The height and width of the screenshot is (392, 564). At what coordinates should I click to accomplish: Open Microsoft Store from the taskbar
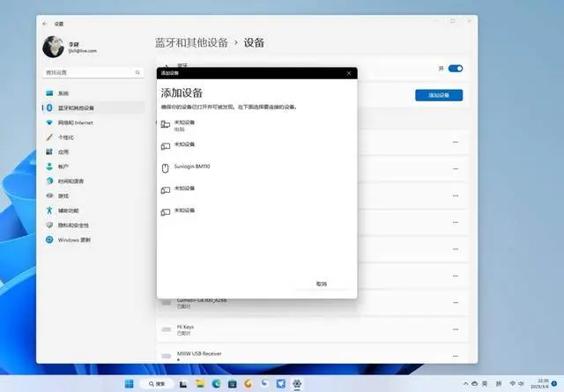tap(233, 384)
